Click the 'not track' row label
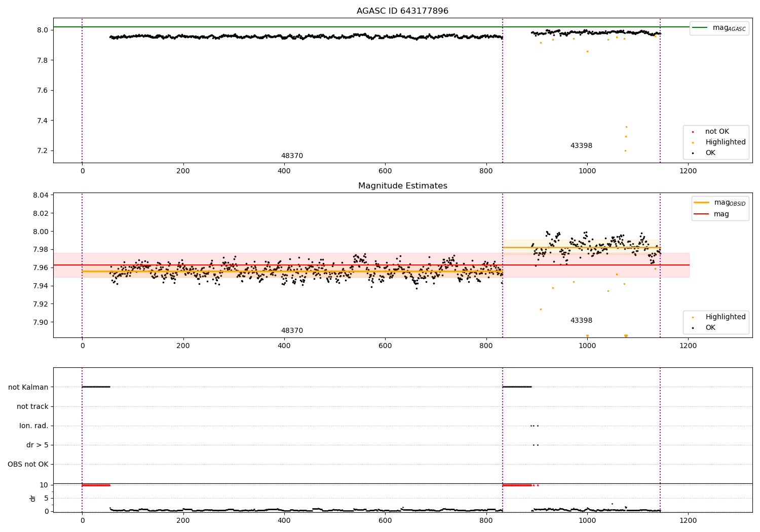Screen dimensions: 760x532 click(x=32, y=407)
